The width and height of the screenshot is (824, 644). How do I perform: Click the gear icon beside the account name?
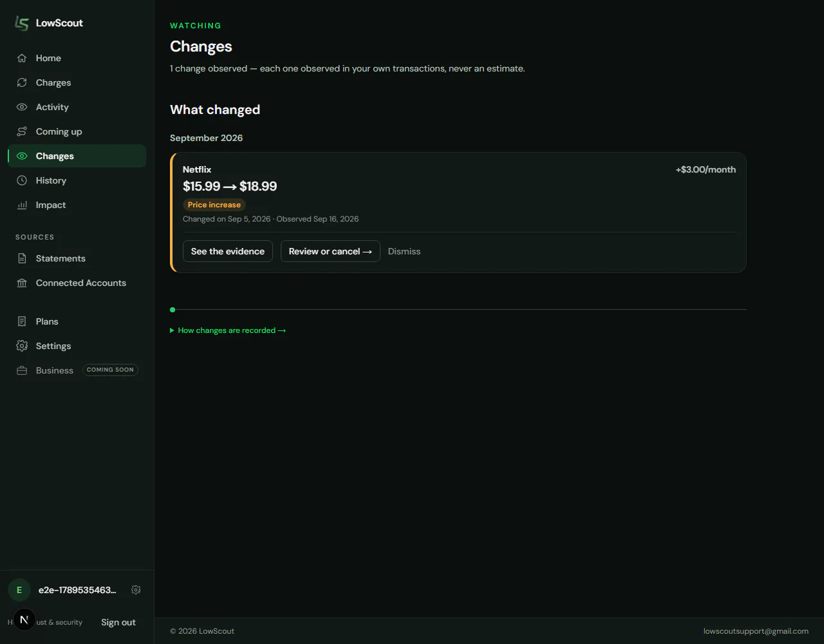(x=136, y=590)
